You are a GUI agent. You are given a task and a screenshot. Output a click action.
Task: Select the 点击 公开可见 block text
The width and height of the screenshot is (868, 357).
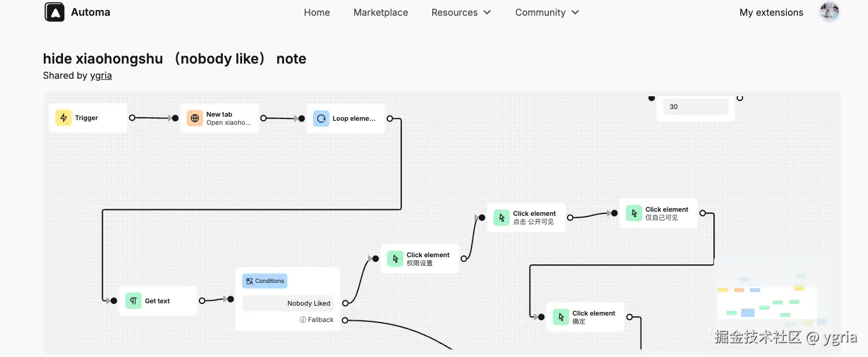tap(534, 218)
